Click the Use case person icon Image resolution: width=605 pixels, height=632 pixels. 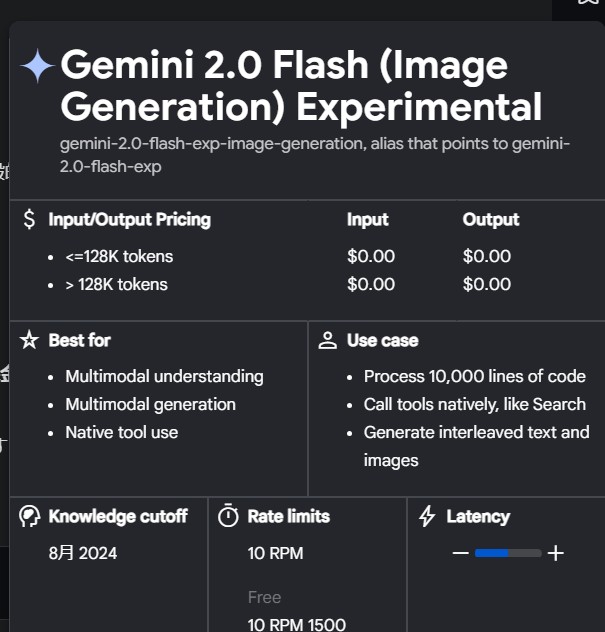coord(327,341)
